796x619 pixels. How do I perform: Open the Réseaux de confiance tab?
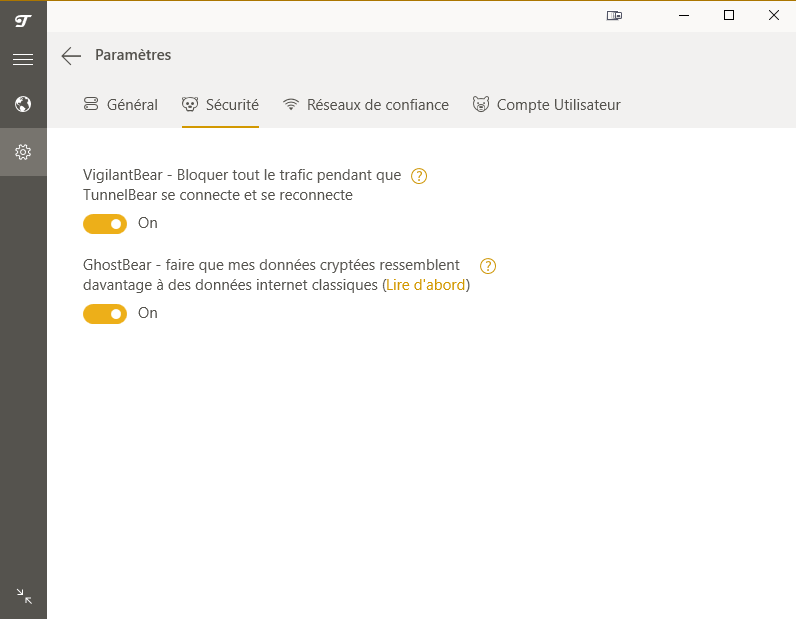[366, 105]
